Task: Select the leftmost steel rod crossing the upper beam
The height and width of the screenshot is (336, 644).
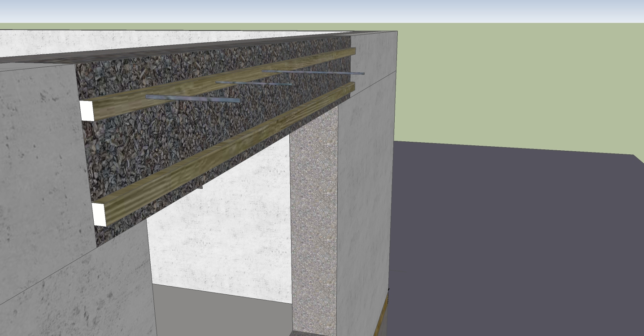Action: [x=193, y=99]
